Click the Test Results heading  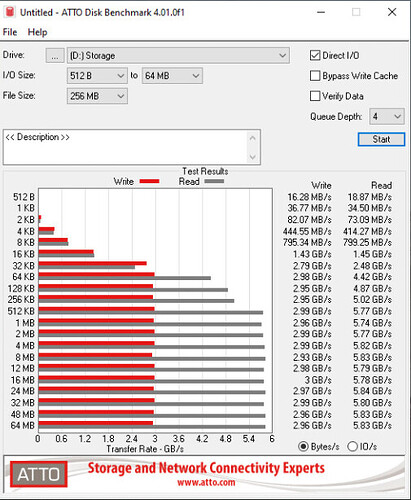pyautogui.click(x=205, y=171)
